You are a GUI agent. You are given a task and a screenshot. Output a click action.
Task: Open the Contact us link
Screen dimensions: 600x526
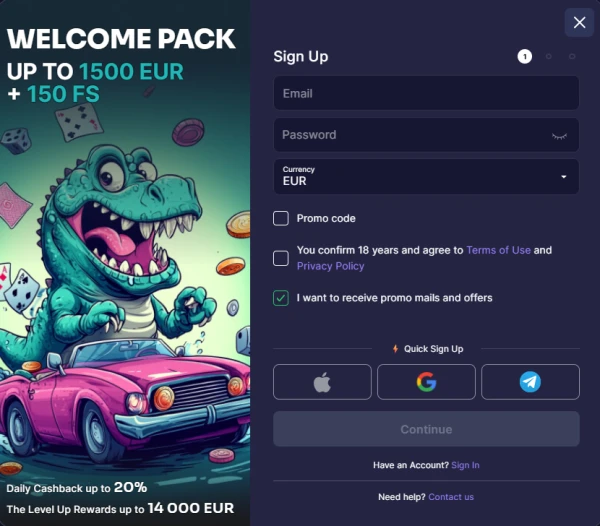(451, 497)
